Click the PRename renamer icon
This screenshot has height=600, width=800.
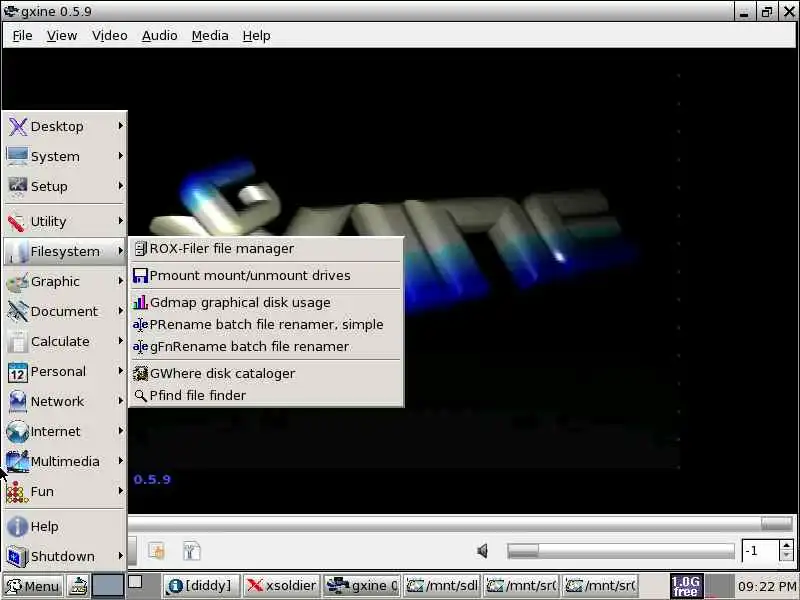pyautogui.click(x=140, y=325)
